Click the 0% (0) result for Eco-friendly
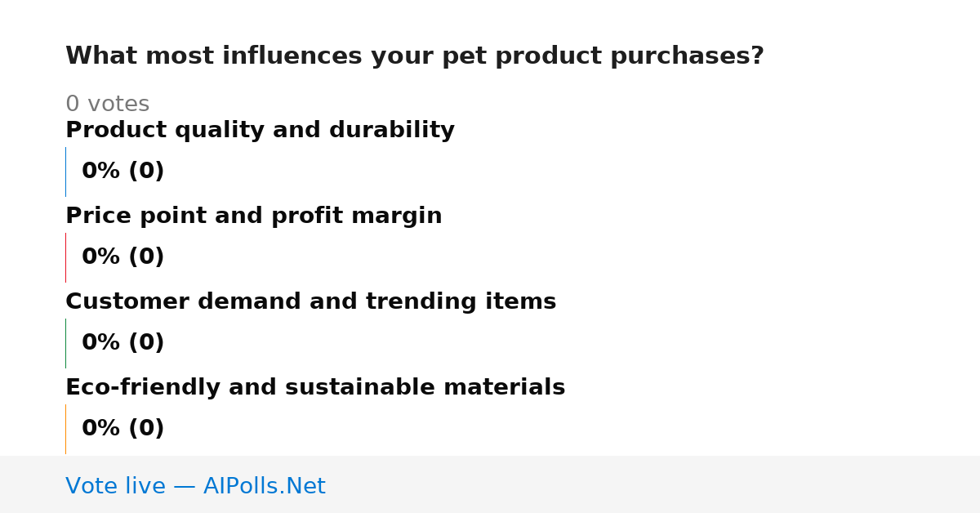The height and width of the screenshot is (513, 980). (123, 429)
